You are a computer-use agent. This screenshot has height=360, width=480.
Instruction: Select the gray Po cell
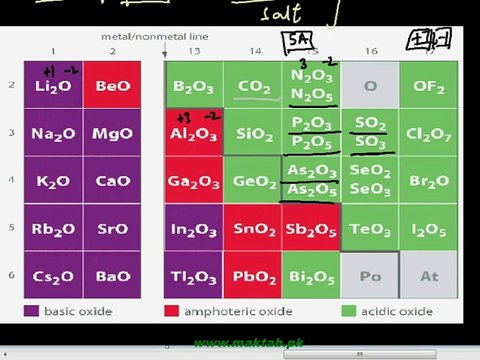(x=370, y=275)
